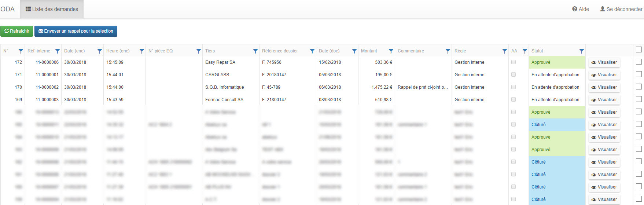This screenshot has height=205, width=644.
Task: Click the filter icon in the N° column
Action: [21, 51]
